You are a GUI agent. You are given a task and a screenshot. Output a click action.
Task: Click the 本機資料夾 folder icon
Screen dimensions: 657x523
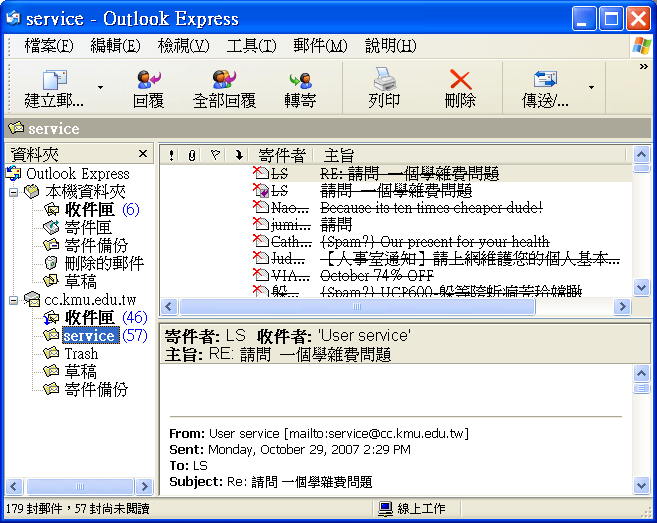tap(31, 192)
